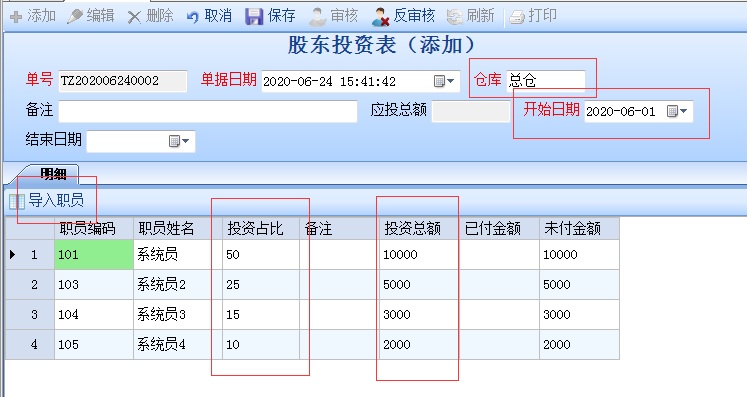Click the 刷新 refresh icon
The height and width of the screenshot is (397, 750).
[454, 17]
